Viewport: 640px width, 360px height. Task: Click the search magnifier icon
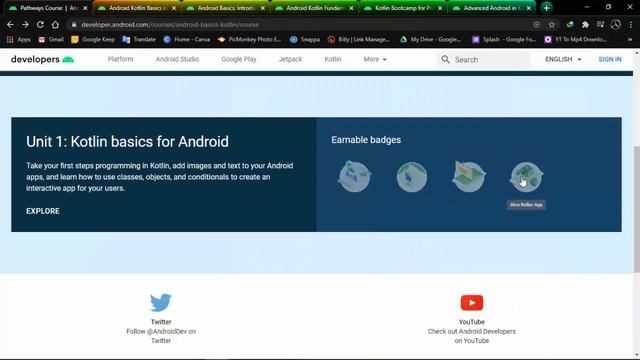tap(445, 60)
